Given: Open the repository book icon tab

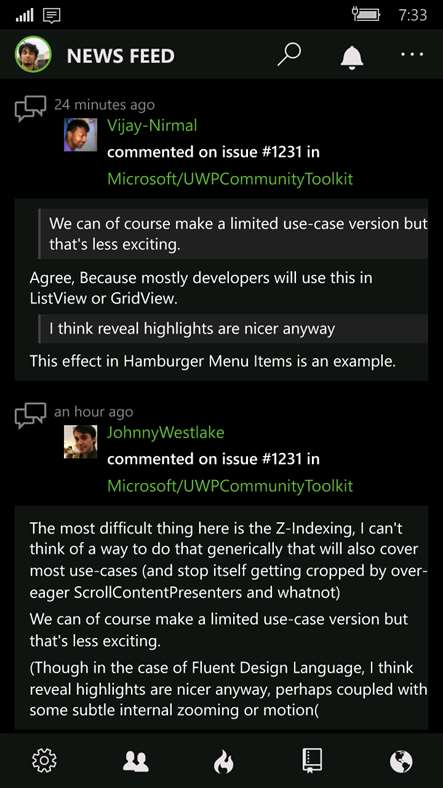Looking at the screenshot, I should tap(312, 760).
